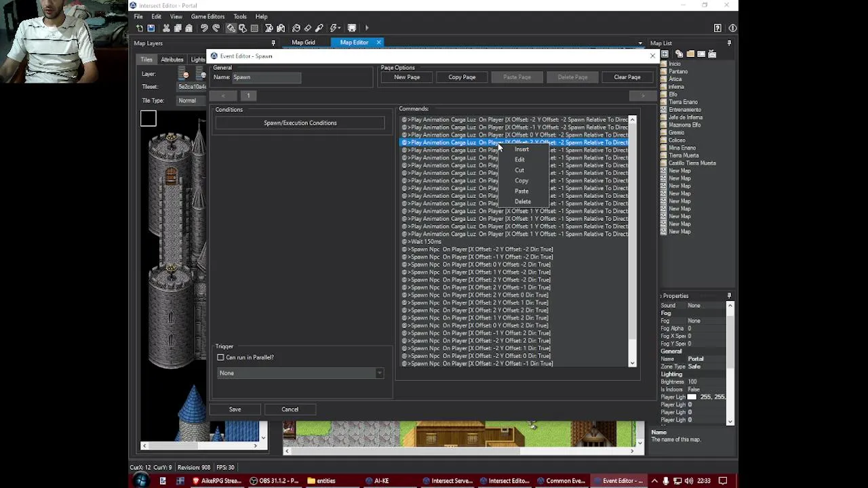The height and width of the screenshot is (488, 868).
Task: Click the Redo toolbar icon
Action: click(x=216, y=28)
